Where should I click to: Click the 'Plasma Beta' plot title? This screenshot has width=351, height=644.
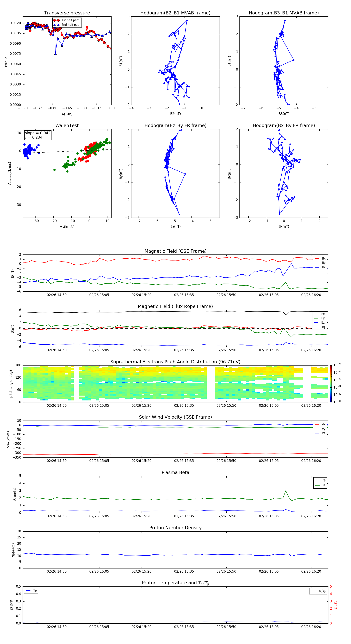tap(175, 472)
